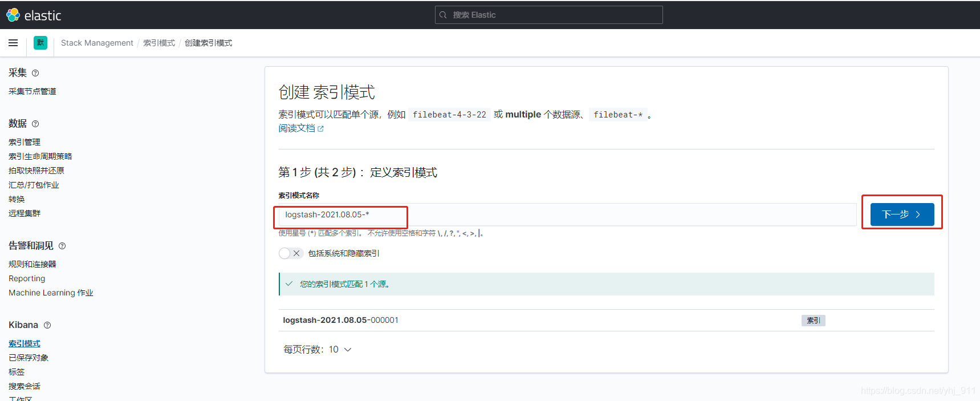
Task: Click the green space avatar icon
Action: tap(40, 43)
